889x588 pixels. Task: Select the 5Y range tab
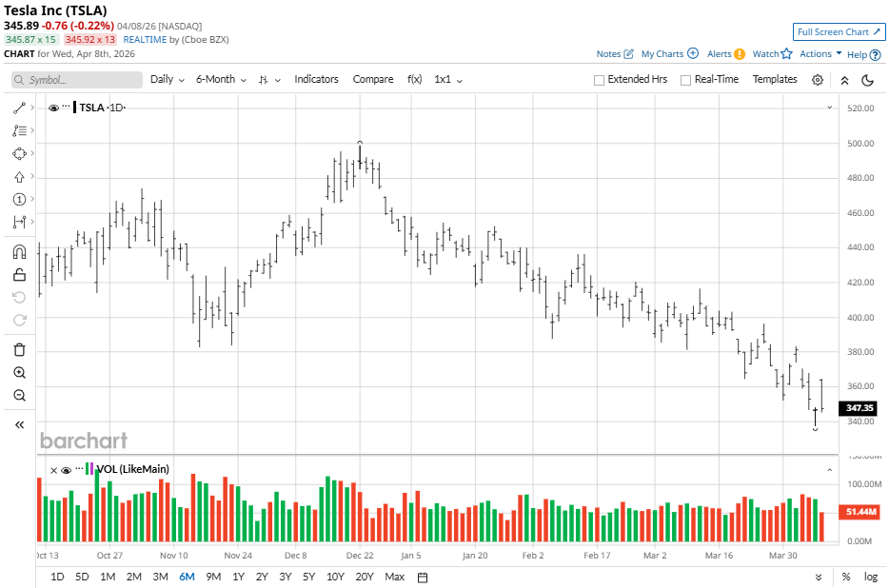[x=308, y=577]
